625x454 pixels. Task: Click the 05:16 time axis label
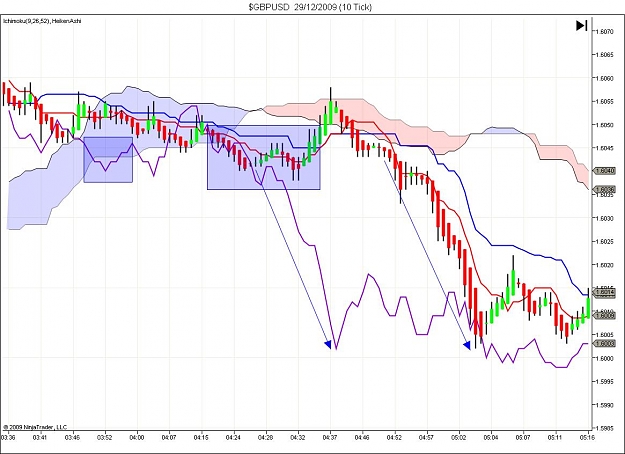click(x=588, y=437)
